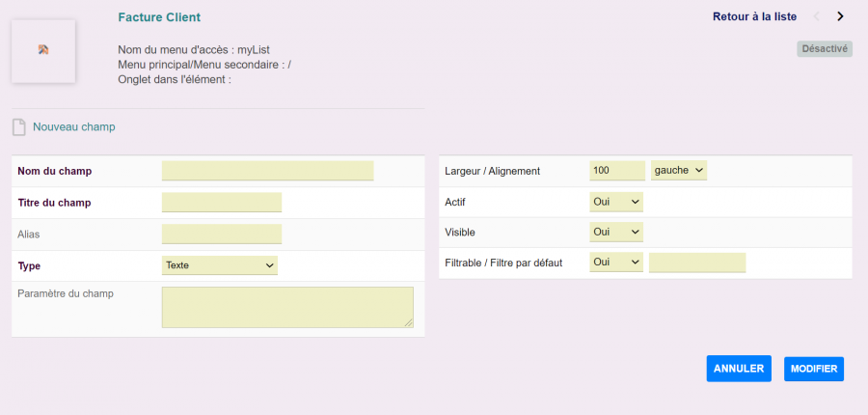Go to previous record with left chevron
The width and height of the screenshot is (868, 415).
[817, 16]
